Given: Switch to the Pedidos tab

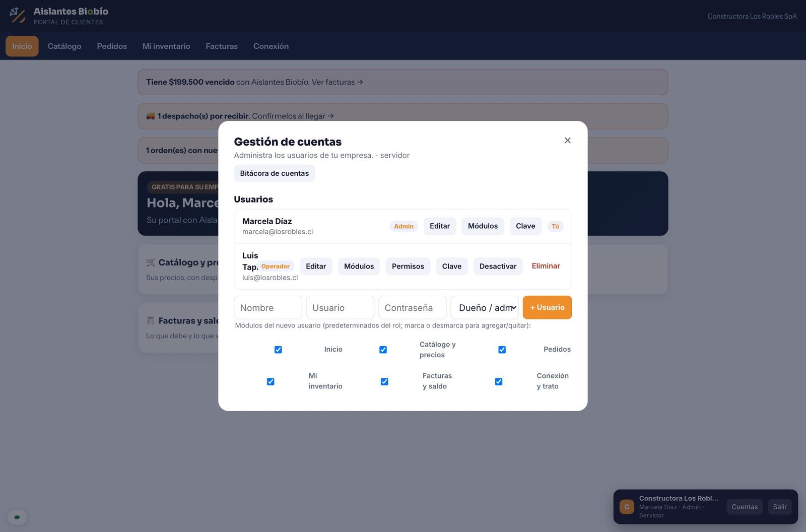Looking at the screenshot, I should (112, 46).
